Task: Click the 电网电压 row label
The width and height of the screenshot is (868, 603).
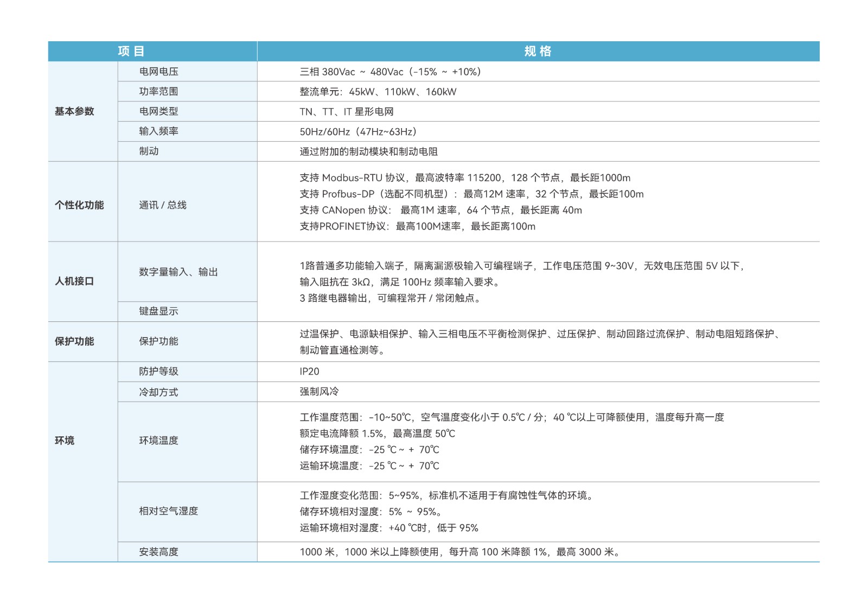Action: 158,72
